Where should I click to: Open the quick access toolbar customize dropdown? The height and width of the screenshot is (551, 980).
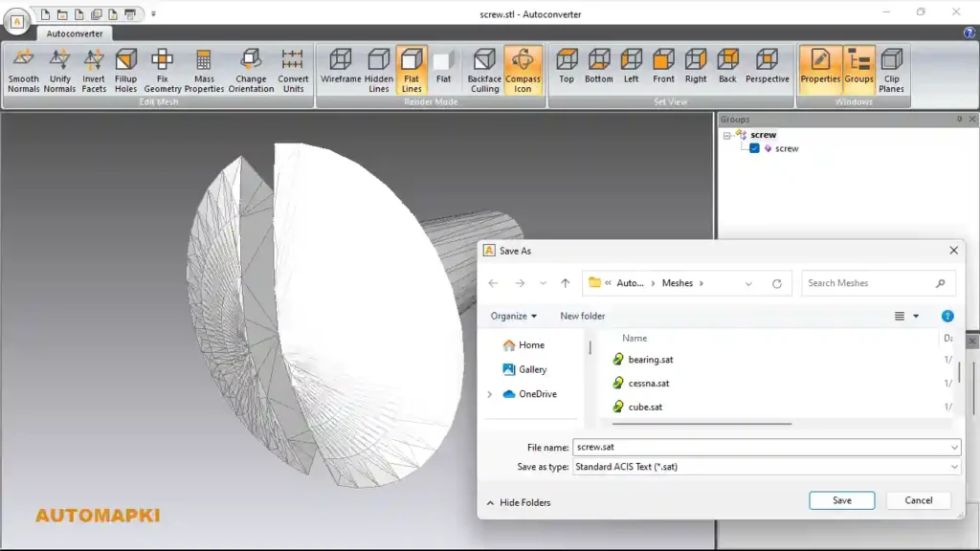[x=153, y=13]
